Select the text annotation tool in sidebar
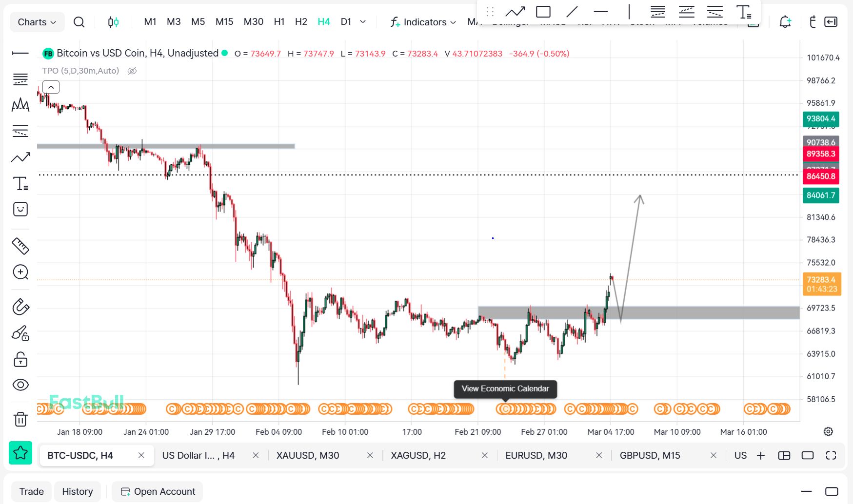 pos(20,184)
